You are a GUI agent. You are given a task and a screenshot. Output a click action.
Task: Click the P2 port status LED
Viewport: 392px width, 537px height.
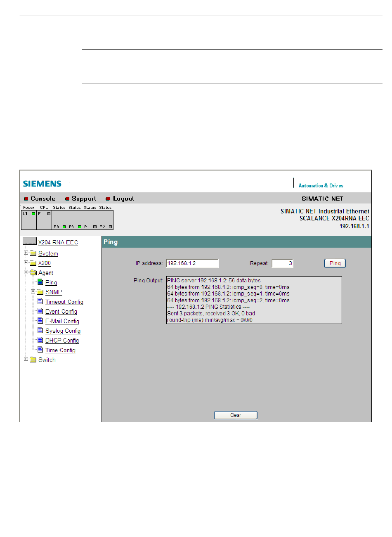pyautogui.click(x=110, y=227)
